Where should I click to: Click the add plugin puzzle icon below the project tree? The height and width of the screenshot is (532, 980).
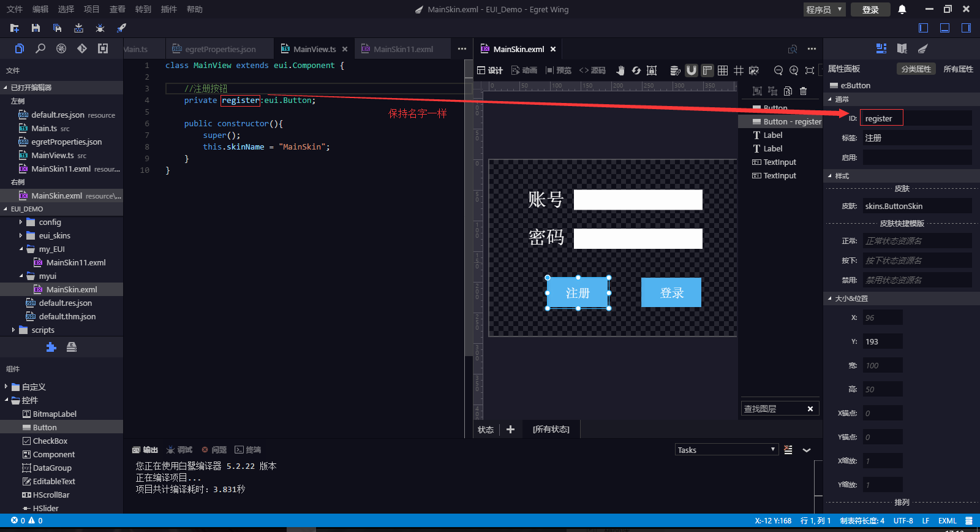pyautogui.click(x=51, y=348)
